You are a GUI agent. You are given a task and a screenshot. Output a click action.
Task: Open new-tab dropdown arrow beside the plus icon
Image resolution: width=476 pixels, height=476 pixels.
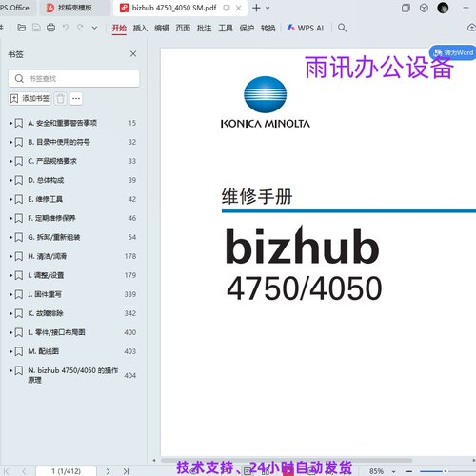(268, 8)
